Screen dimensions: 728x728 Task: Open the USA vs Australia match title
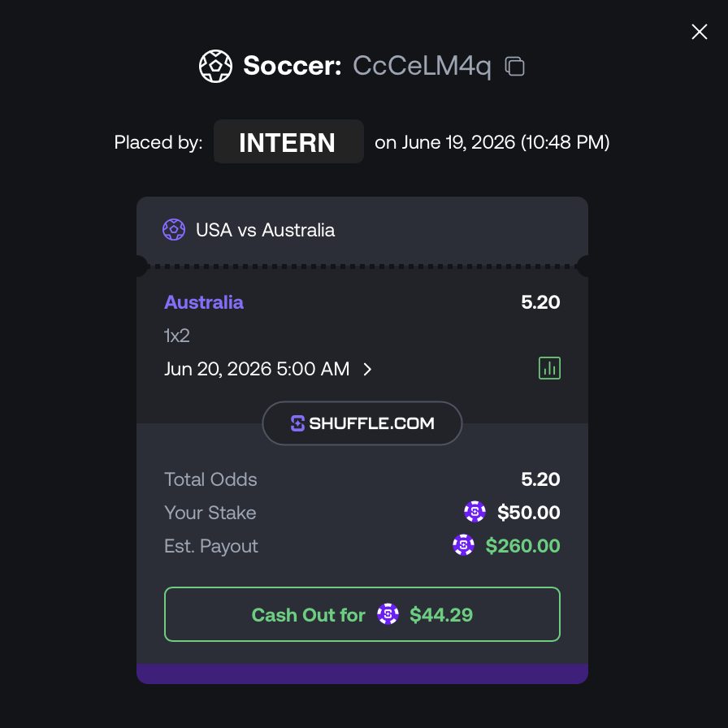(x=265, y=230)
